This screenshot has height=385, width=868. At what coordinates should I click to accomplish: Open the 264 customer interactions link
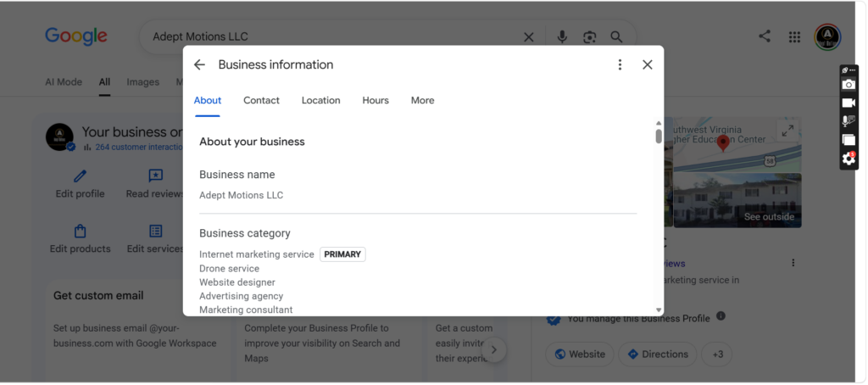tap(138, 148)
